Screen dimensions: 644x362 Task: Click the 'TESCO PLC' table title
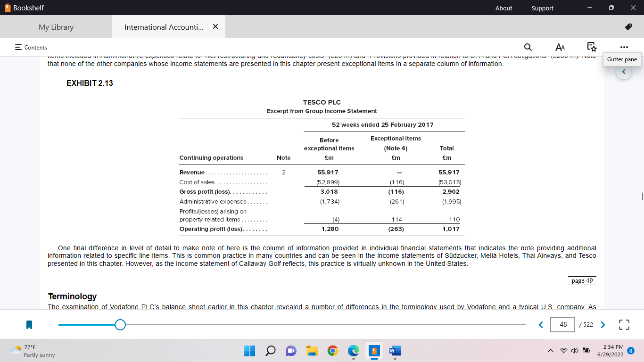(322, 102)
